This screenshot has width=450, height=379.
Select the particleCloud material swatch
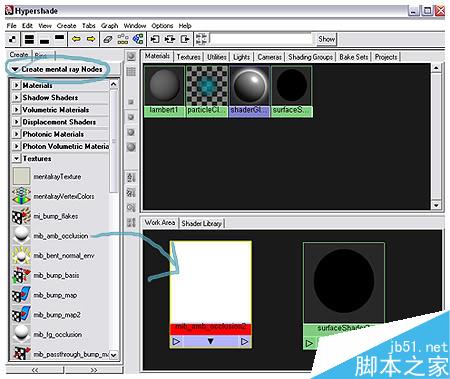[207, 91]
